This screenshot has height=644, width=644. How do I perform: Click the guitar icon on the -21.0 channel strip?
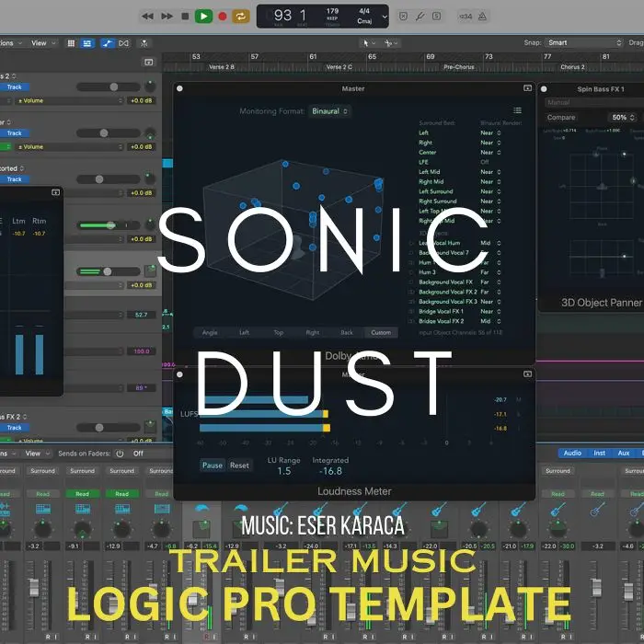click(518, 510)
